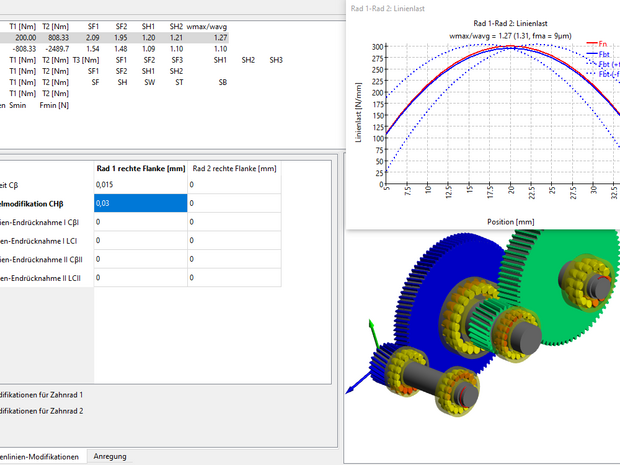This screenshot has width=620, height=465.
Task: Select the highlighted 0,03 input cell
Action: tap(140, 203)
